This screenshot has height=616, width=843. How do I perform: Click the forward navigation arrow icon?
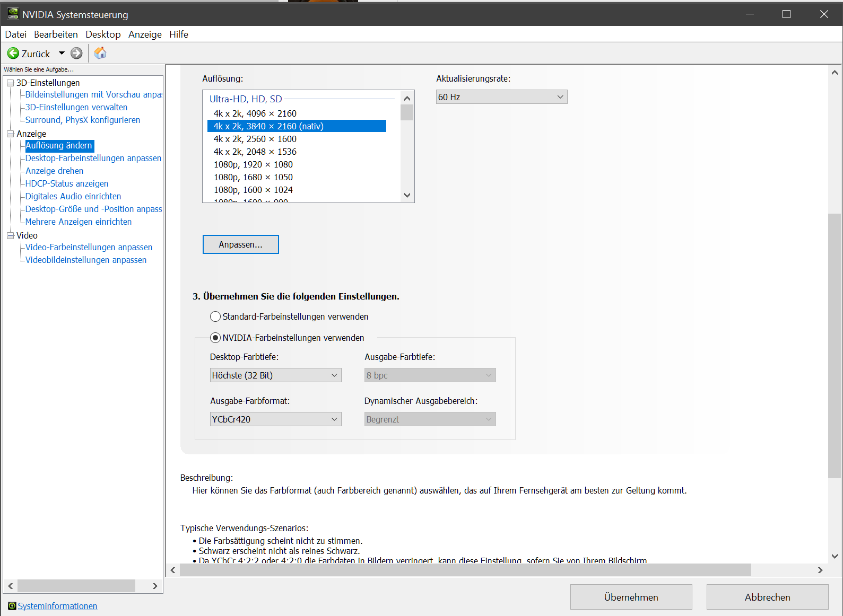click(76, 54)
